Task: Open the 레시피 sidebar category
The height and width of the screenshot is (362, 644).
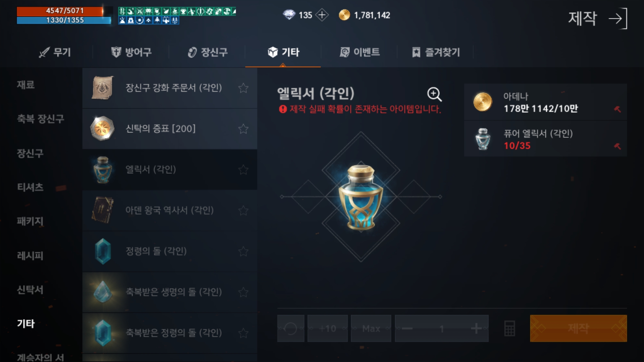Action: pos(30,256)
